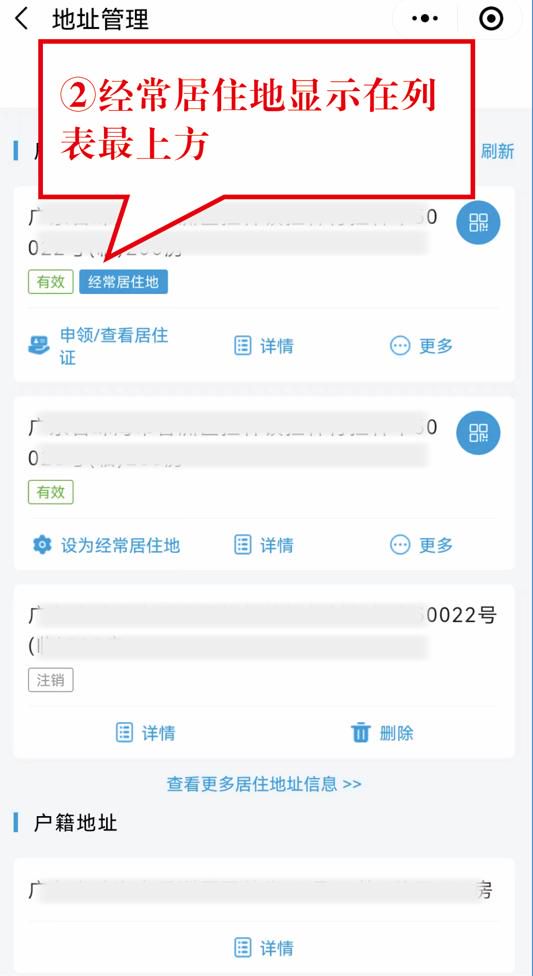Select 设为经常居住地 for second address

pyautogui.click(x=120, y=546)
